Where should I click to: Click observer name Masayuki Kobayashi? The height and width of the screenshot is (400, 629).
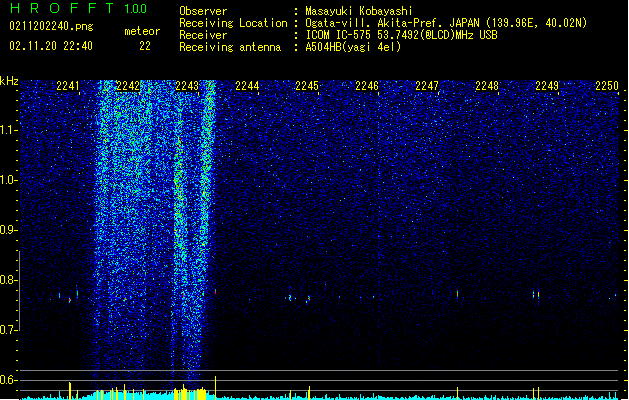click(359, 11)
